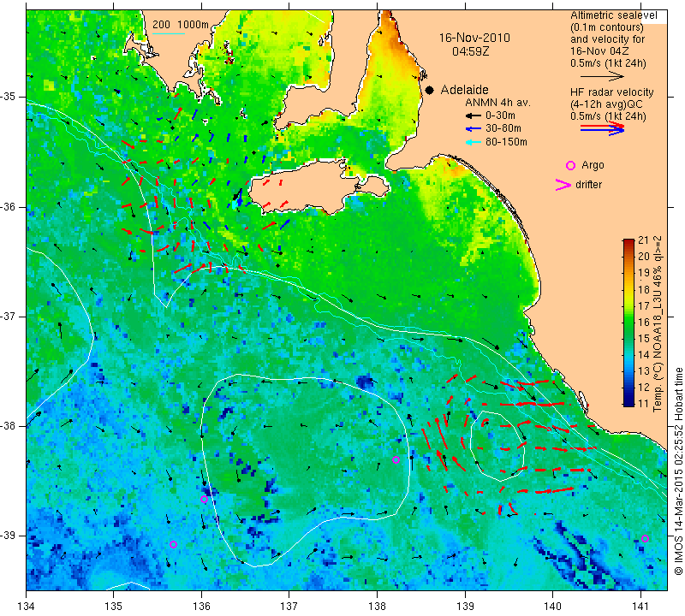Click the magenta Argo circle in the legend
Image resolution: width=685 pixels, height=616 pixels.
tap(570, 165)
